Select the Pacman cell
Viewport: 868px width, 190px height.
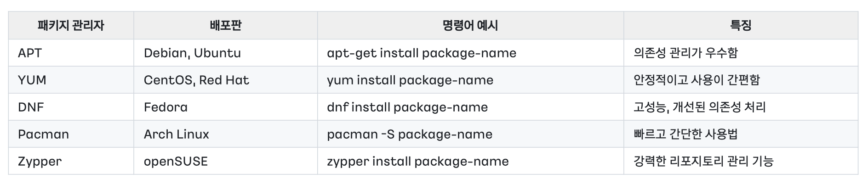tap(43, 134)
